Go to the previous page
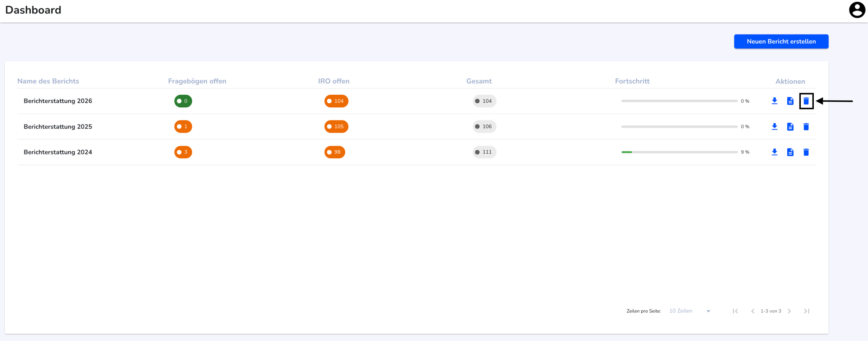 [x=753, y=311]
